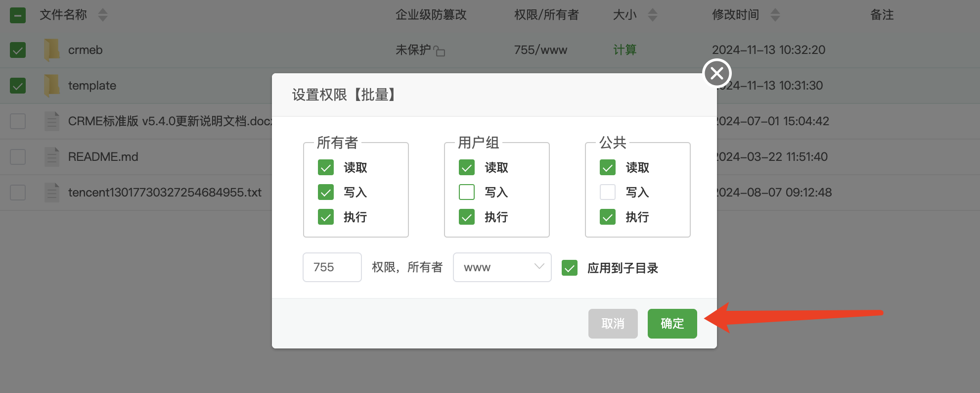Uncheck public 执行 execute permission
This screenshot has height=393, width=980.
[x=608, y=217]
